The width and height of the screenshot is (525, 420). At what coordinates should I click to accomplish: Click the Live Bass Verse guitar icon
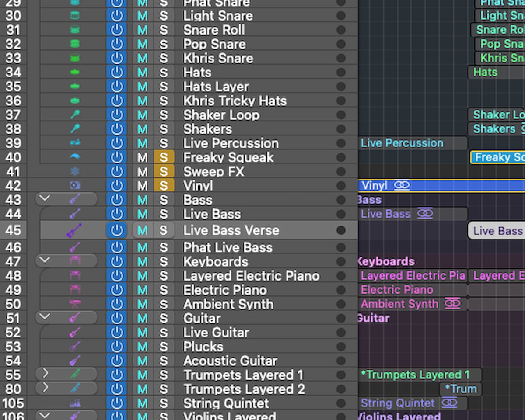click(x=74, y=230)
